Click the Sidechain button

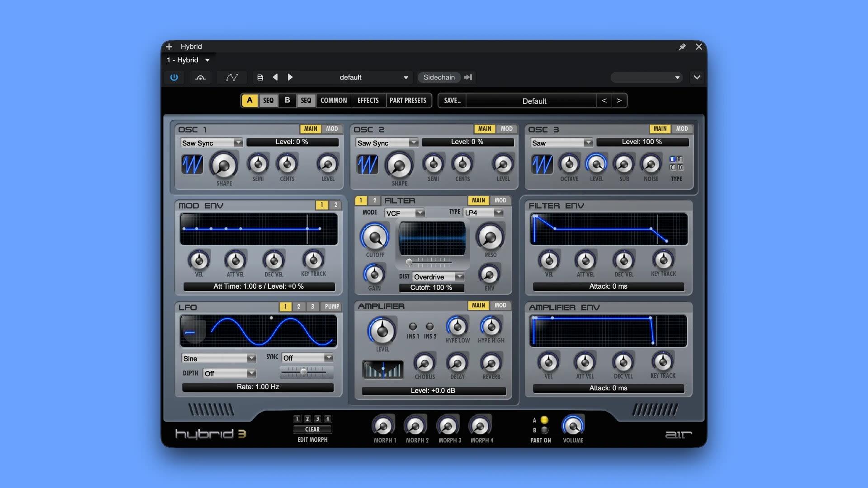pos(439,77)
